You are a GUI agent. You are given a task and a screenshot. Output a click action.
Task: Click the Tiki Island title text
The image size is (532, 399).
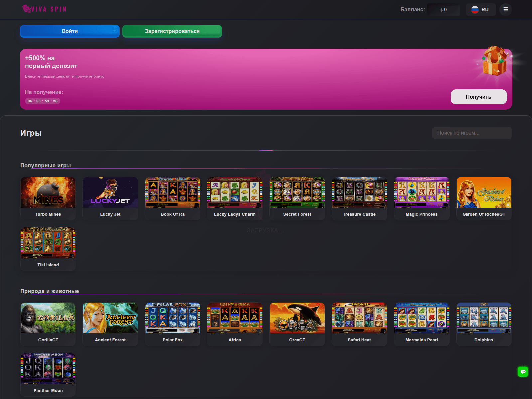click(x=48, y=265)
